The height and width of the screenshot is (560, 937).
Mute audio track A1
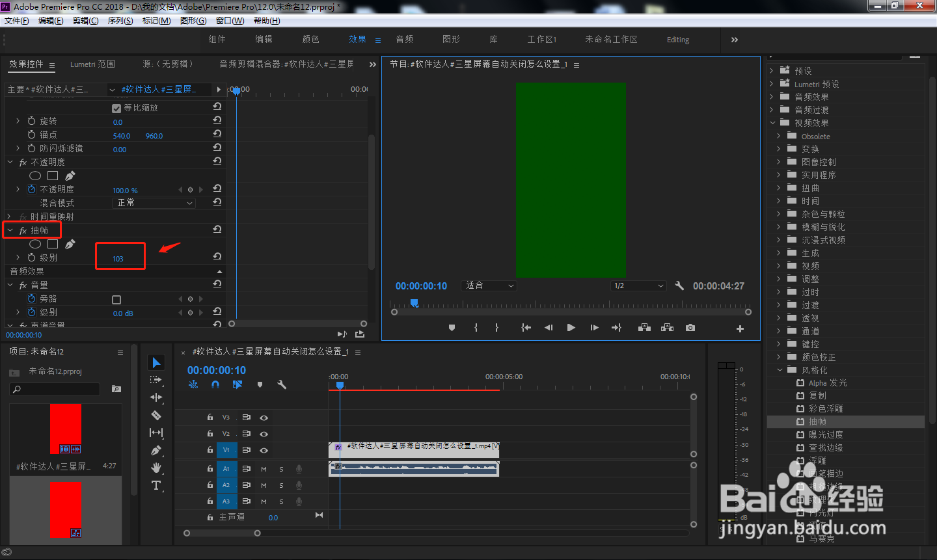click(264, 469)
